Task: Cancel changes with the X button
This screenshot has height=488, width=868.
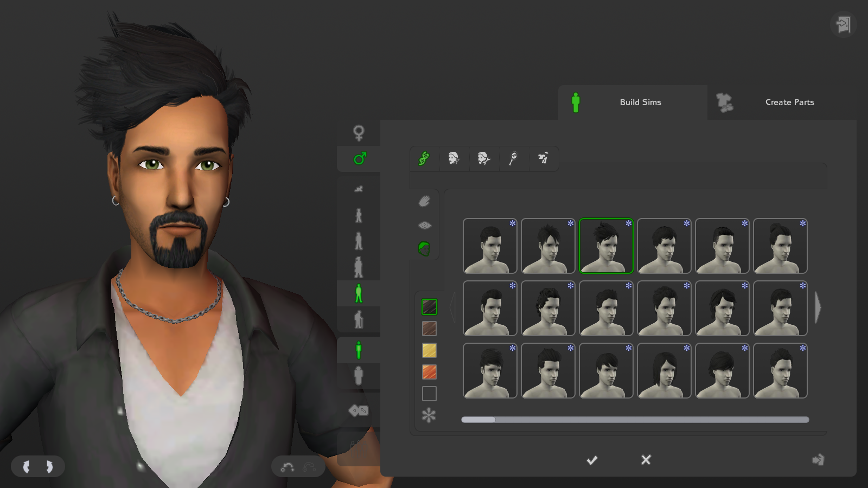Action: pyautogui.click(x=646, y=460)
